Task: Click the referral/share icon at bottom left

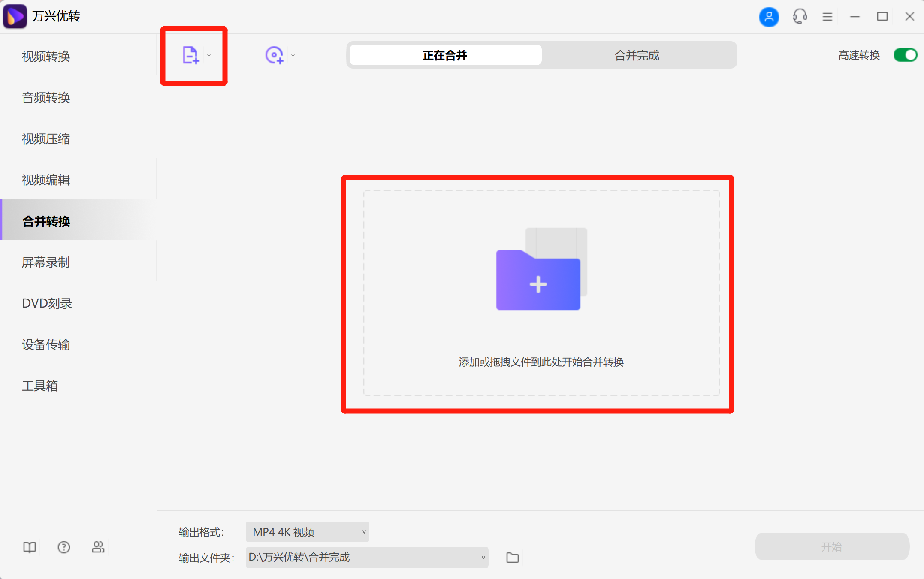Action: click(98, 547)
